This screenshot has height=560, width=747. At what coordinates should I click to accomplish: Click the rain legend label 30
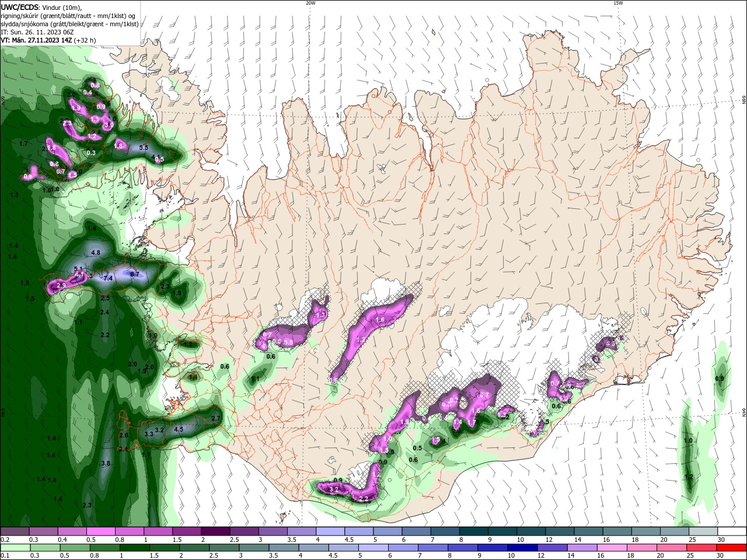coord(721,556)
